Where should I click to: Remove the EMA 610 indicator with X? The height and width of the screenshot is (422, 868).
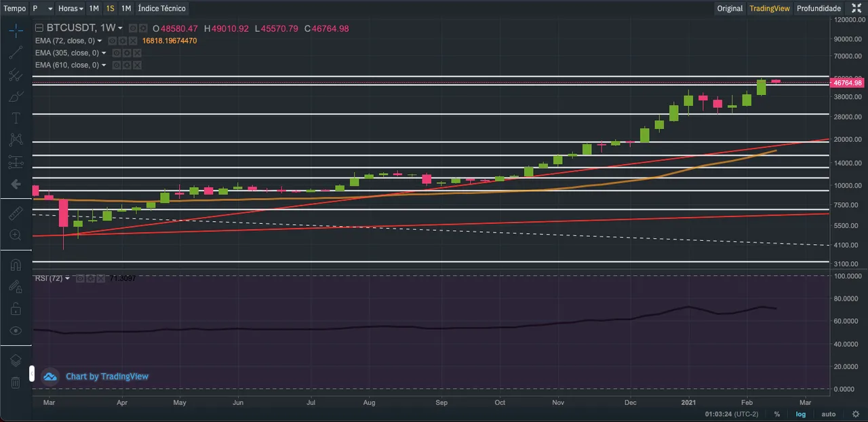pyautogui.click(x=137, y=65)
